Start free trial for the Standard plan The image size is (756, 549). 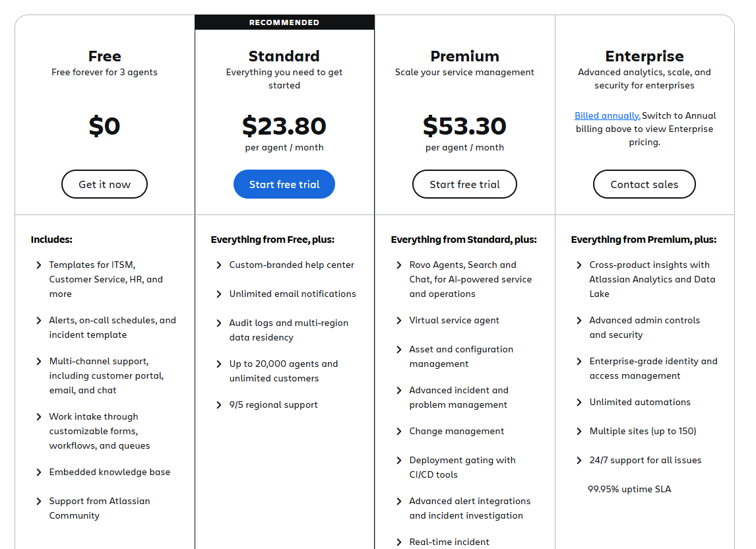[x=284, y=185]
